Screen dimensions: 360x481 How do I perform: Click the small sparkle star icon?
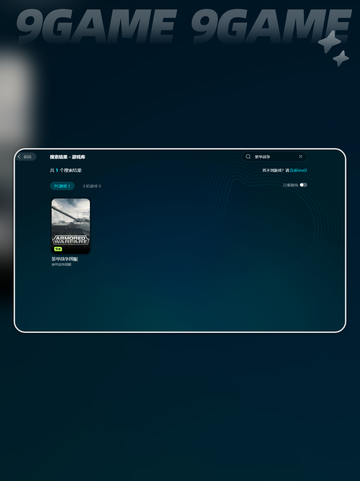pyautogui.click(x=341, y=58)
